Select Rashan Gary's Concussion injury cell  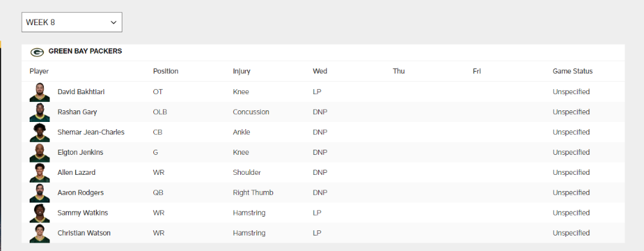point(251,112)
